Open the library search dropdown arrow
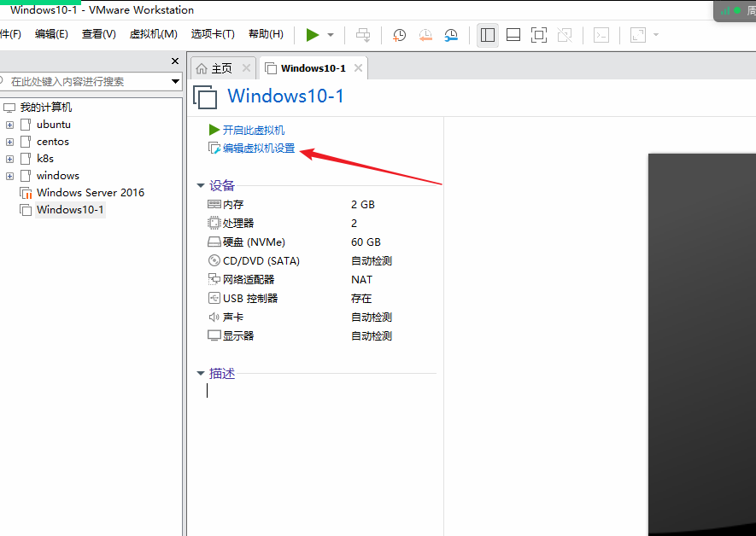756x536 pixels. [175, 81]
